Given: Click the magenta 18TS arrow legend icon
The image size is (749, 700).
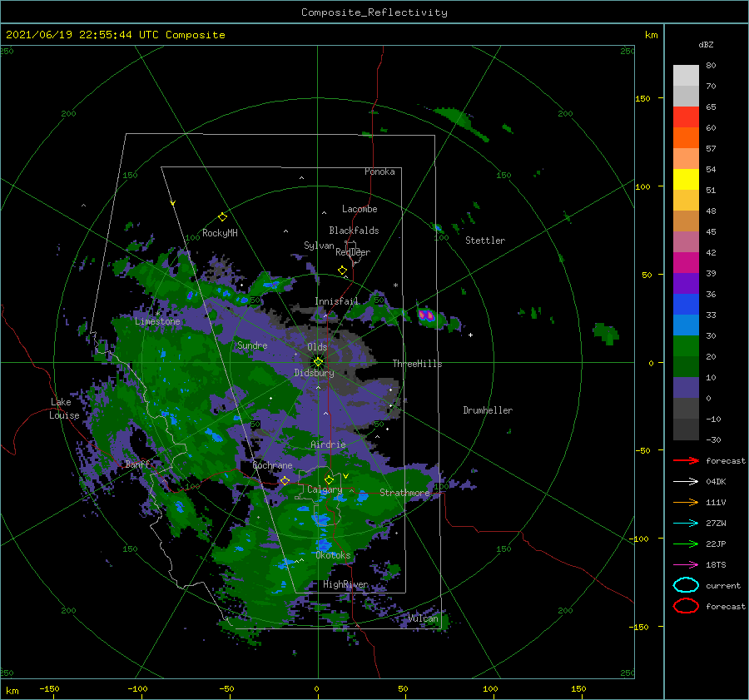Looking at the screenshot, I should coord(686,565).
